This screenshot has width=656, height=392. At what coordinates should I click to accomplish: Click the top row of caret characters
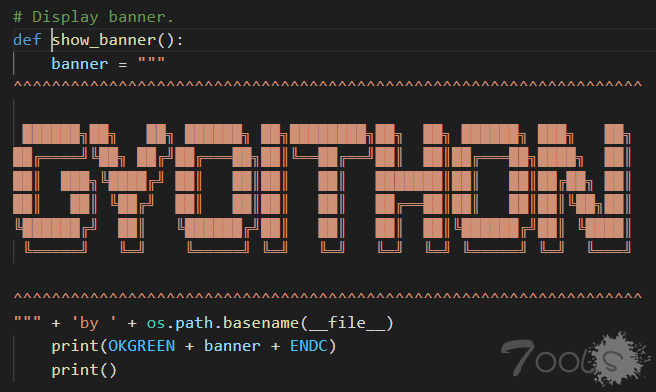pyautogui.click(x=328, y=85)
